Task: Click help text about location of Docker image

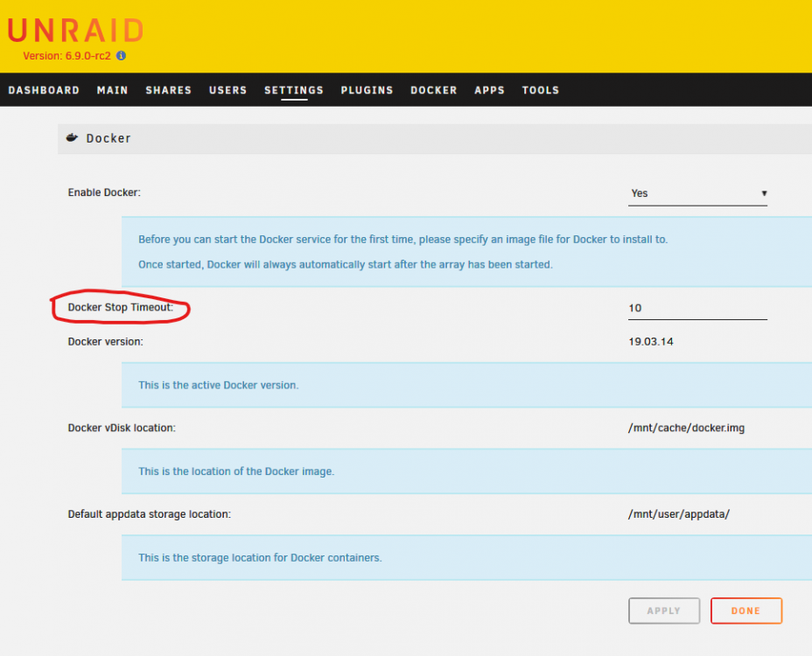Action: click(x=236, y=471)
